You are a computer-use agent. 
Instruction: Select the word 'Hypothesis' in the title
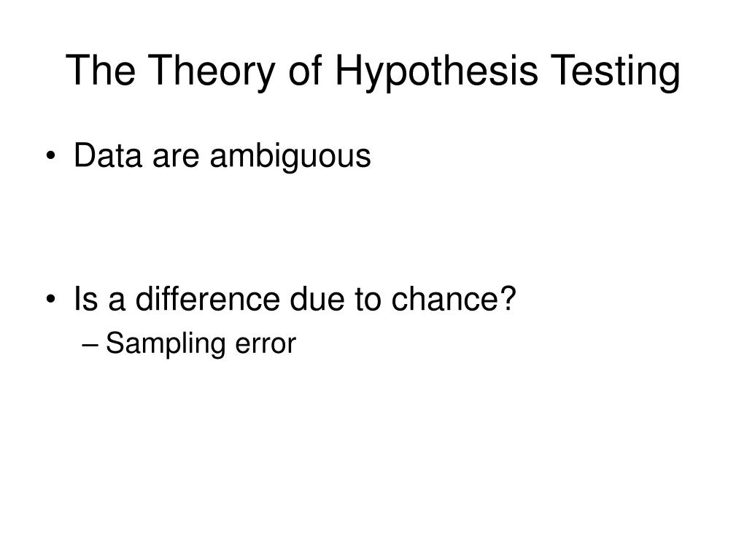[x=436, y=71]
